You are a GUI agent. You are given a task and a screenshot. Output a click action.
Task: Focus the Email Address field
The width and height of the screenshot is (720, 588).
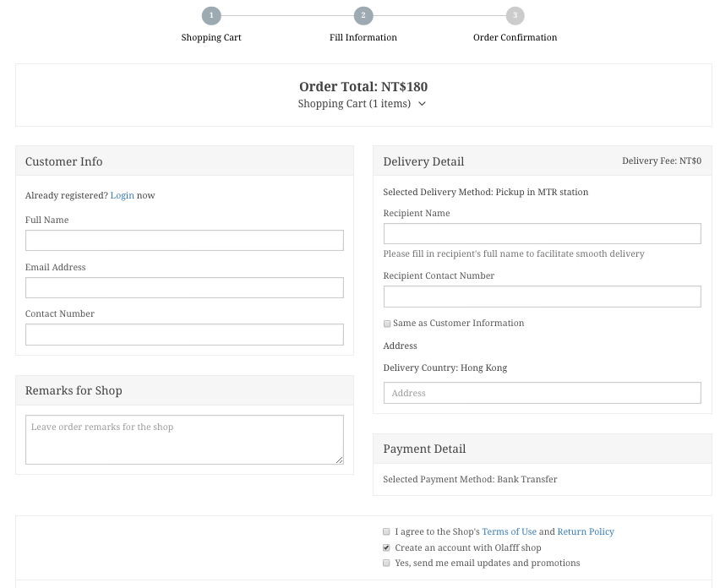184,288
